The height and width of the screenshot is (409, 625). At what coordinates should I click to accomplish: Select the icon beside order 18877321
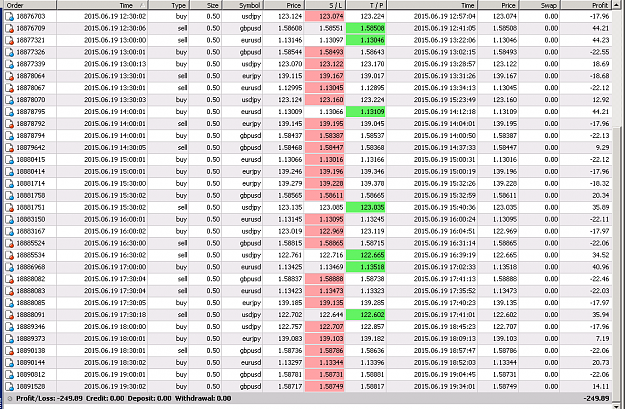[9, 40]
